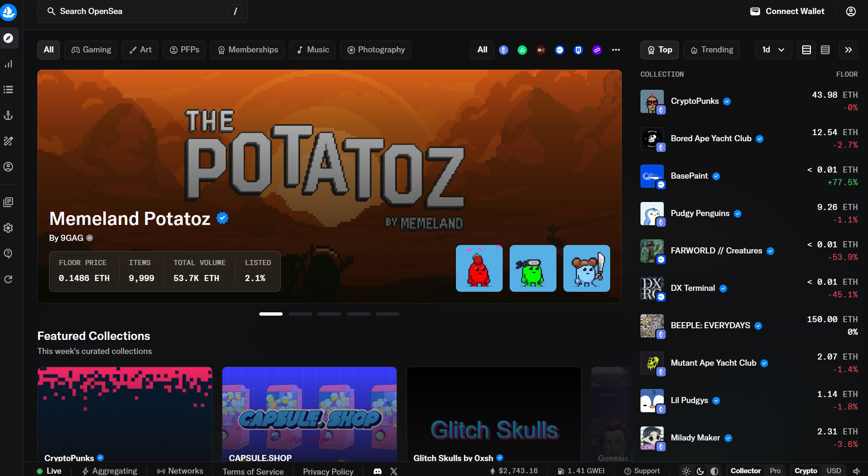Go to second carousel slide indicator
Screen dimensions: 868x476
click(x=300, y=314)
